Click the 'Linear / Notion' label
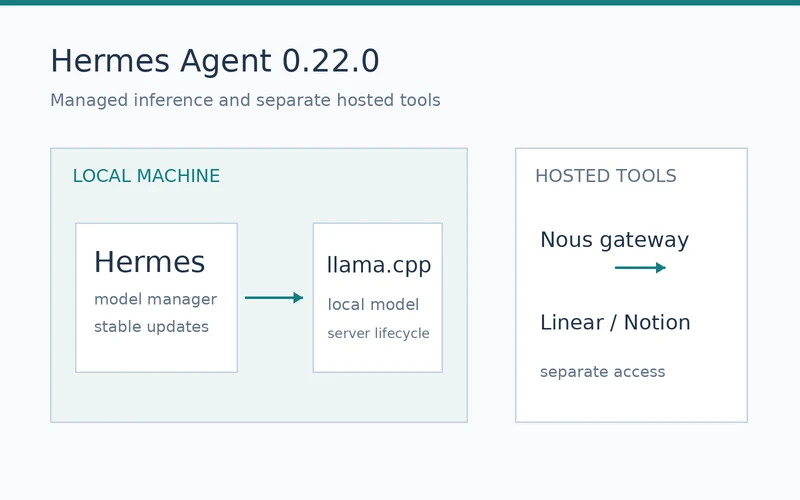 pos(615,322)
